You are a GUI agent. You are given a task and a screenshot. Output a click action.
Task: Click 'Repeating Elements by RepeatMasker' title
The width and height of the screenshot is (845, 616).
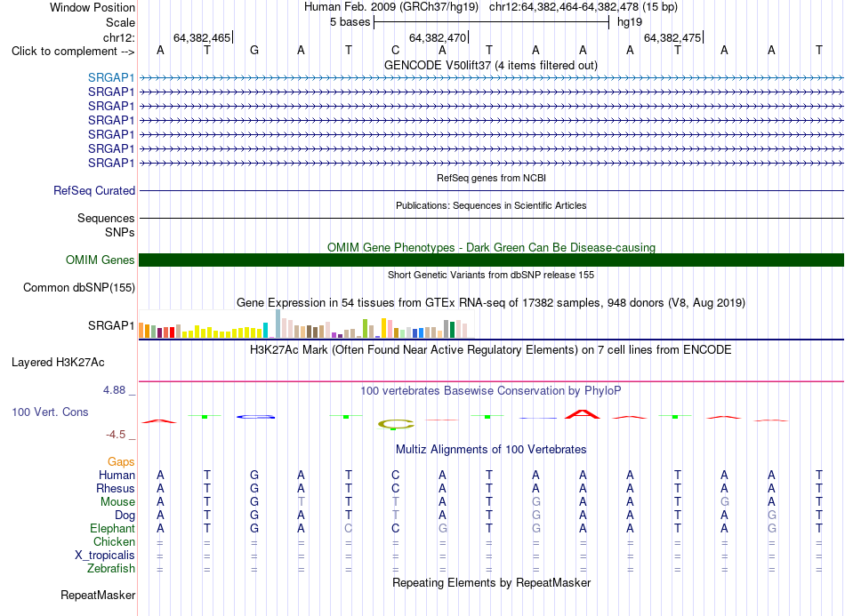pos(491,582)
